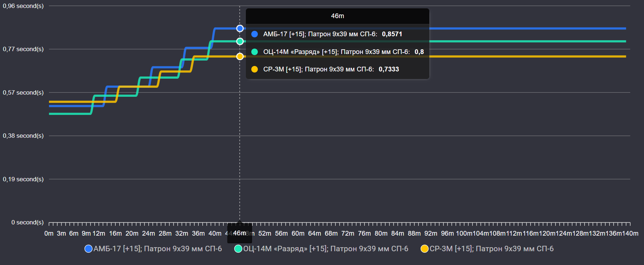Click the blue data point marker at 46m

tap(240, 28)
